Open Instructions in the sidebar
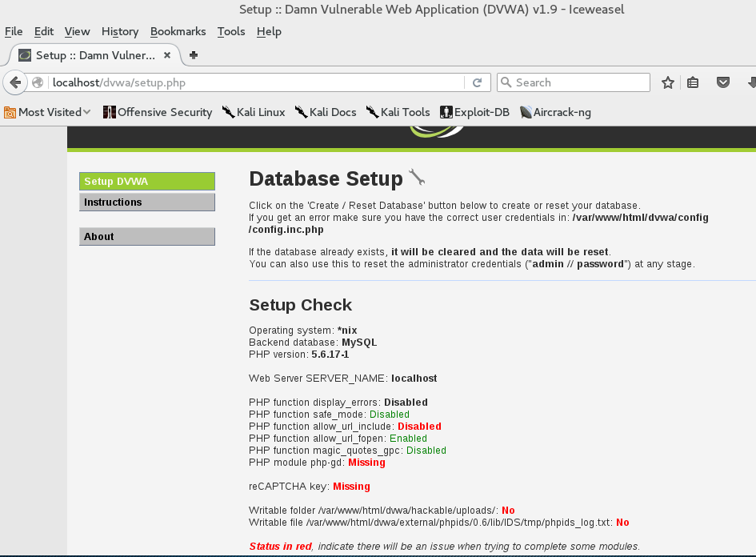 click(x=147, y=202)
